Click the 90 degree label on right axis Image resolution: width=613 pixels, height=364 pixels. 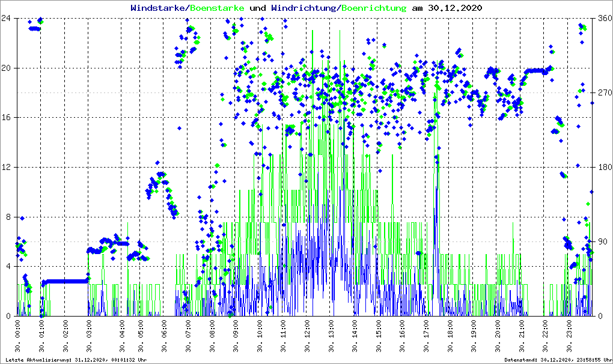point(602,241)
